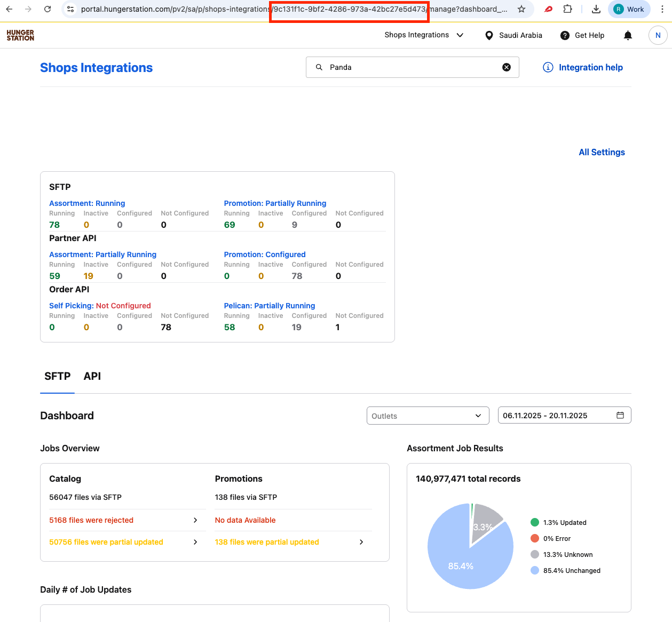Clear the Panda search field
This screenshot has height=622, width=672.
tap(506, 67)
